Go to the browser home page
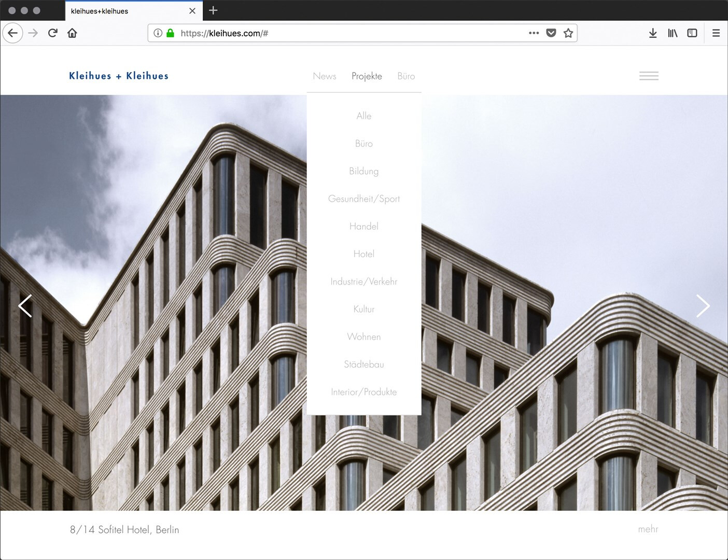The image size is (728, 560). pyautogui.click(x=72, y=33)
